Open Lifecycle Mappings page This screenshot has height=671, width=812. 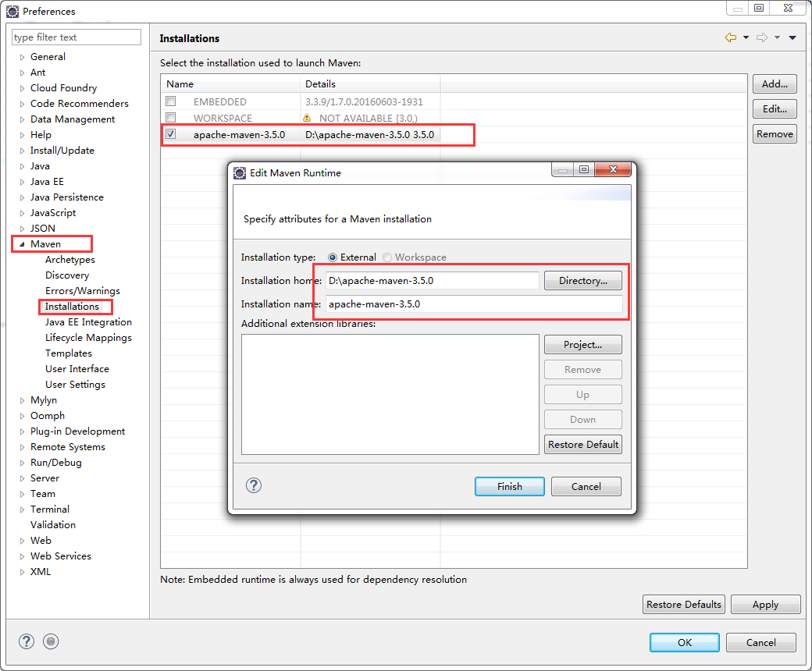(x=88, y=337)
